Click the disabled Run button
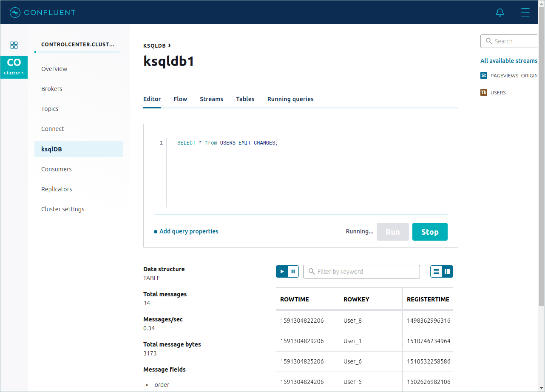 pyautogui.click(x=393, y=232)
